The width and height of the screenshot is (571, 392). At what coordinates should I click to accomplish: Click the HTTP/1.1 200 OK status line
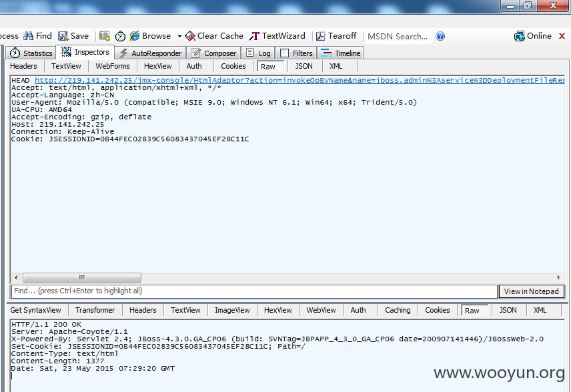pos(46,324)
